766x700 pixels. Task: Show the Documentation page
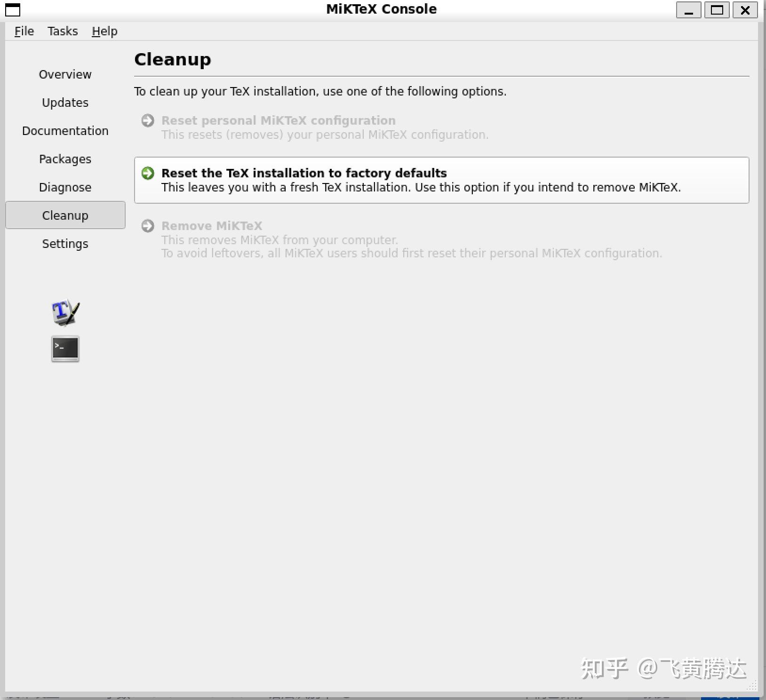[65, 131]
